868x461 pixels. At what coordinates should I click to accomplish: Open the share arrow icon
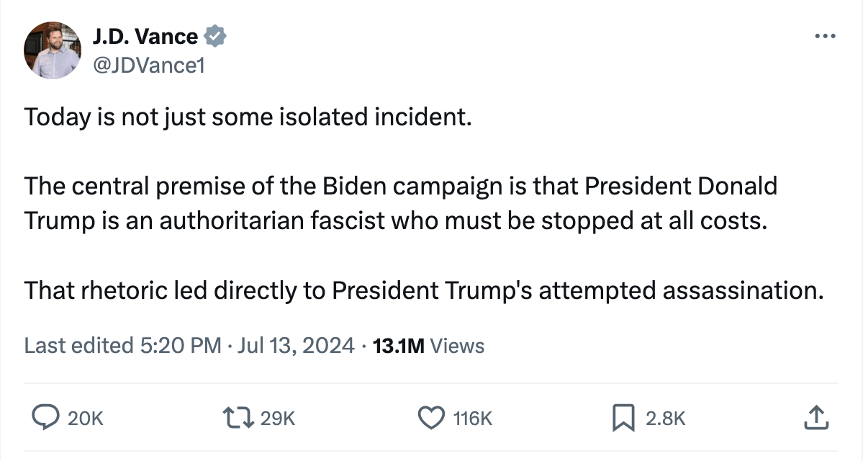coord(815,417)
